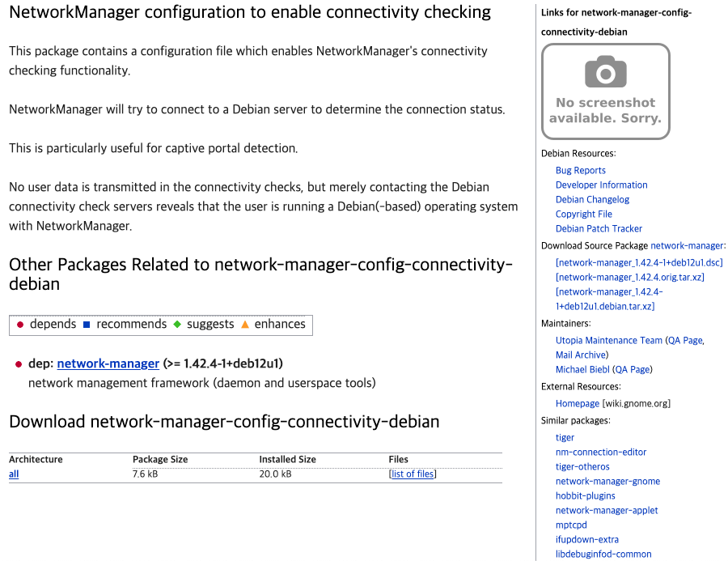Click the no-screenshot camera placeholder image

coord(605,91)
